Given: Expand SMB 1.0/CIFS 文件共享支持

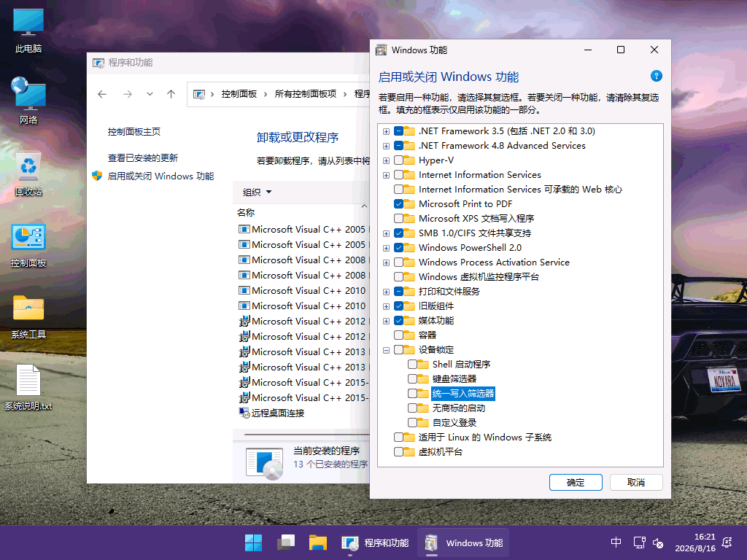Looking at the screenshot, I should click(x=387, y=233).
